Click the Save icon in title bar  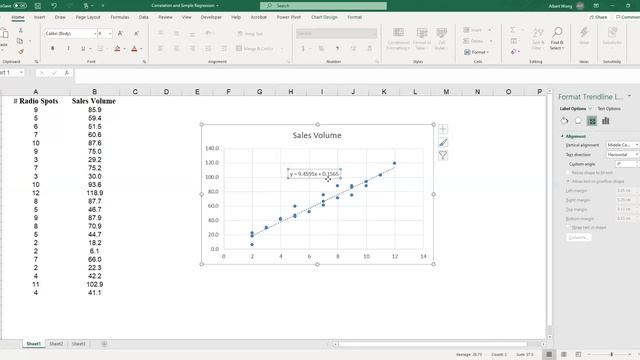(38, 6)
